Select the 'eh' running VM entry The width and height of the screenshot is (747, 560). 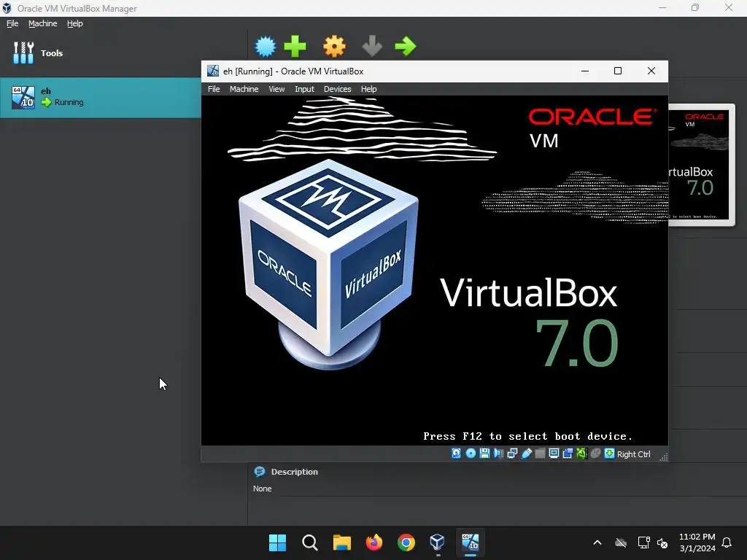(x=101, y=98)
